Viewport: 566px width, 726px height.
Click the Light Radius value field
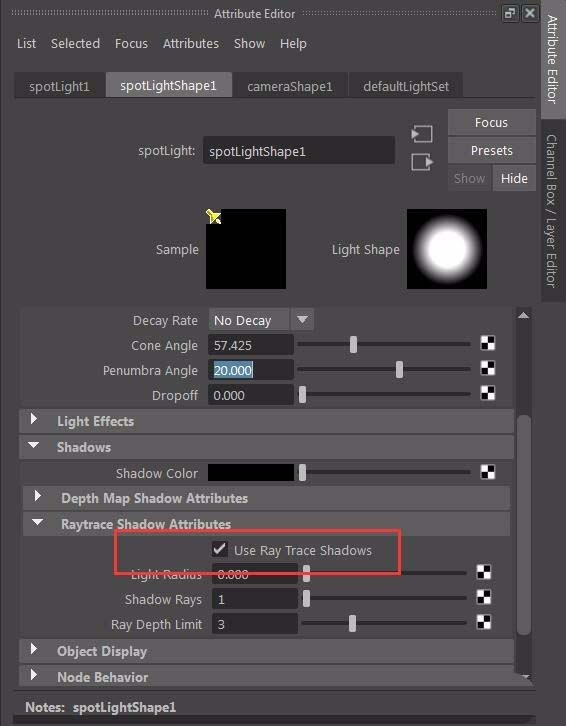[x=255, y=575]
